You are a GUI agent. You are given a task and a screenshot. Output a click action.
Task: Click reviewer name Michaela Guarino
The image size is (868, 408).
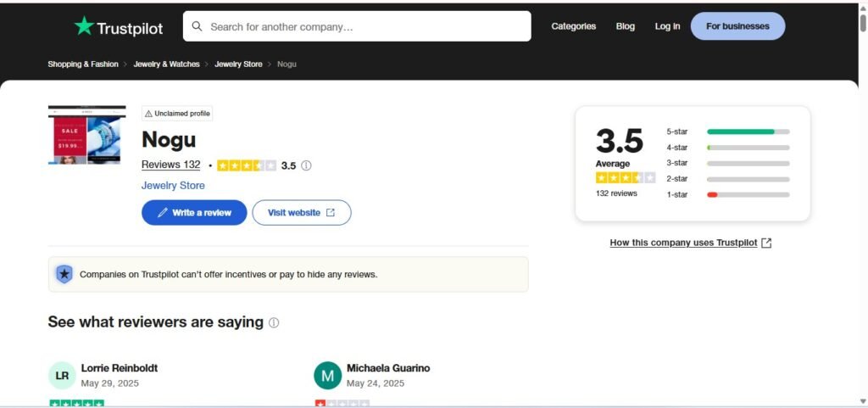tap(388, 368)
